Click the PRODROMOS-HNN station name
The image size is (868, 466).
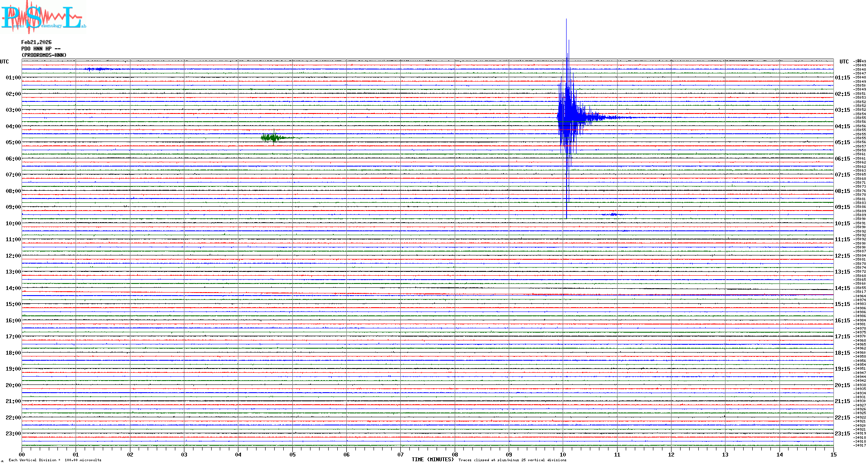tap(44, 55)
